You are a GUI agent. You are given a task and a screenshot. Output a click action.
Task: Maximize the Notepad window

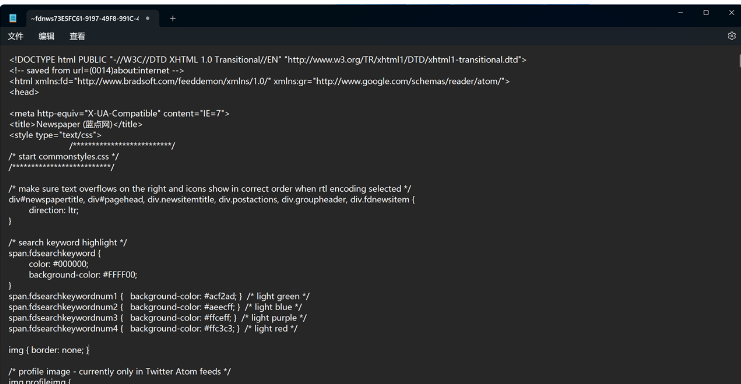pos(706,13)
